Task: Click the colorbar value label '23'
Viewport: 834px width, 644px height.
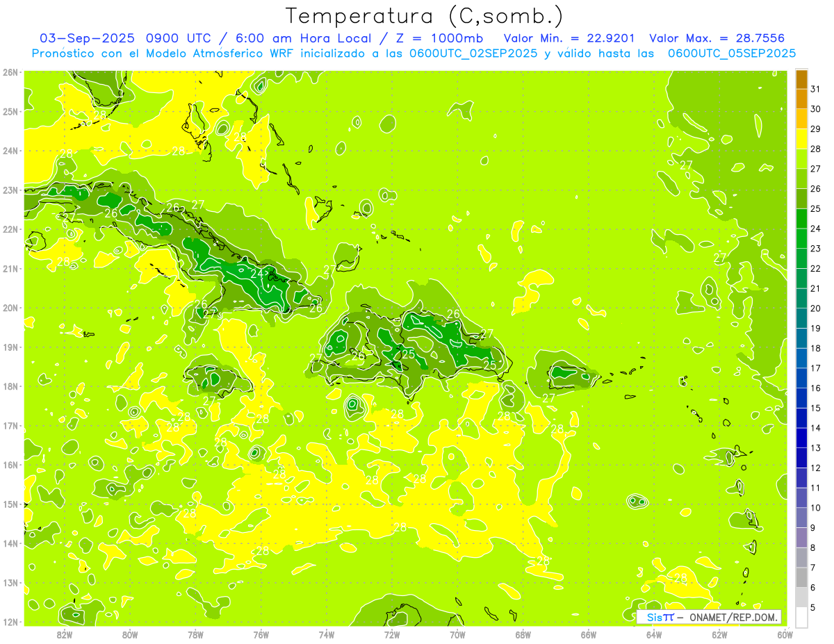Action: coord(815,249)
